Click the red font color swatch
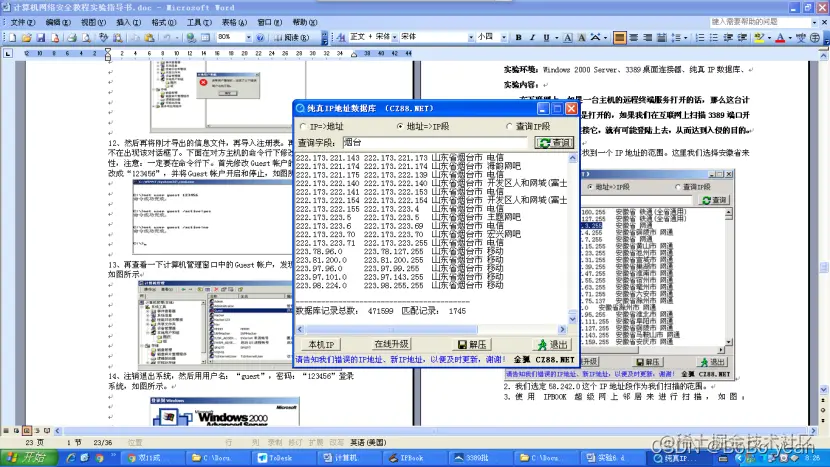Image resolution: width=830 pixels, height=467 pixels. [780, 38]
